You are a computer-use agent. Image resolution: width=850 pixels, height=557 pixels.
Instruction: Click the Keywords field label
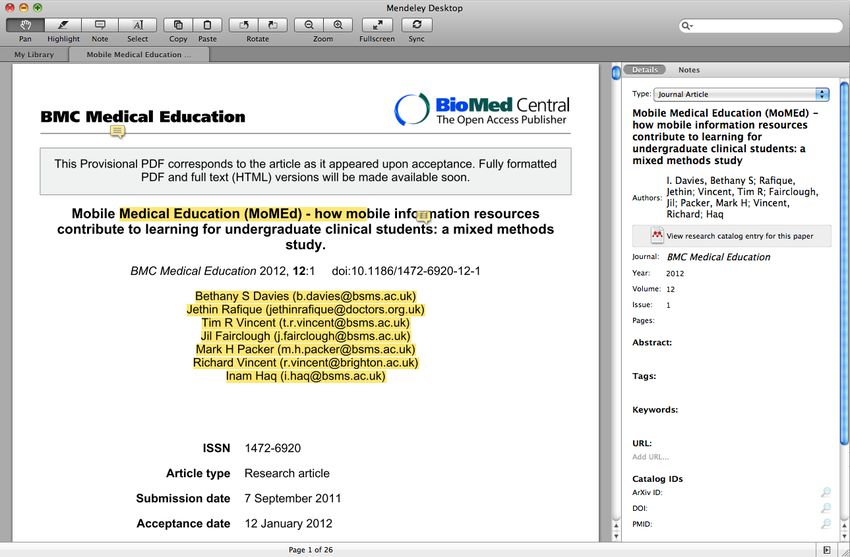pyautogui.click(x=655, y=410)
